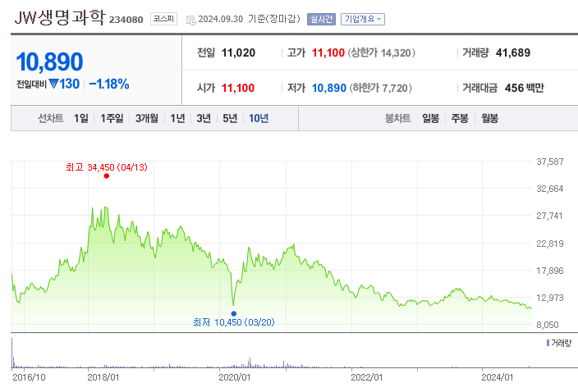Switch to the 주봉 candle chart
578x392 pixels.
tap(460, 118)
